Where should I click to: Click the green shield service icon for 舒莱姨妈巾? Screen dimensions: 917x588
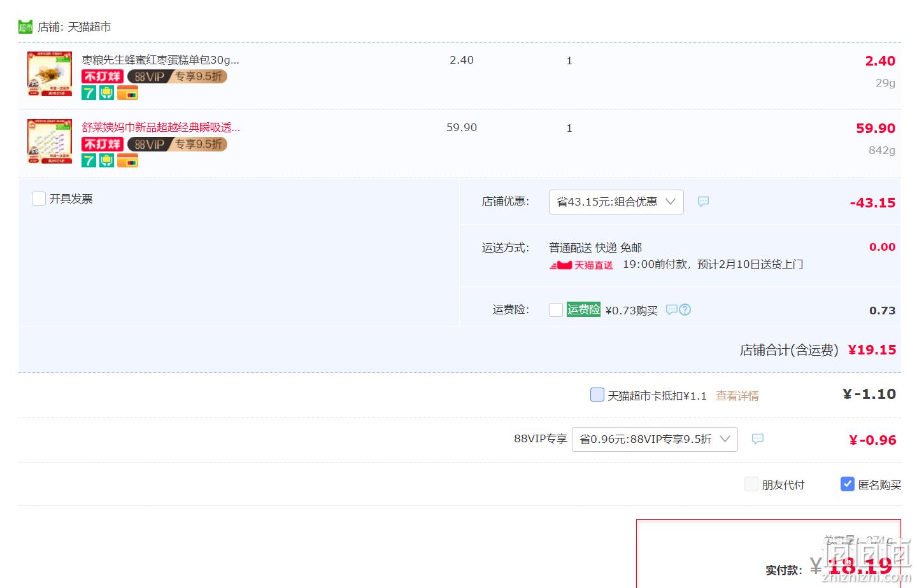106,160
